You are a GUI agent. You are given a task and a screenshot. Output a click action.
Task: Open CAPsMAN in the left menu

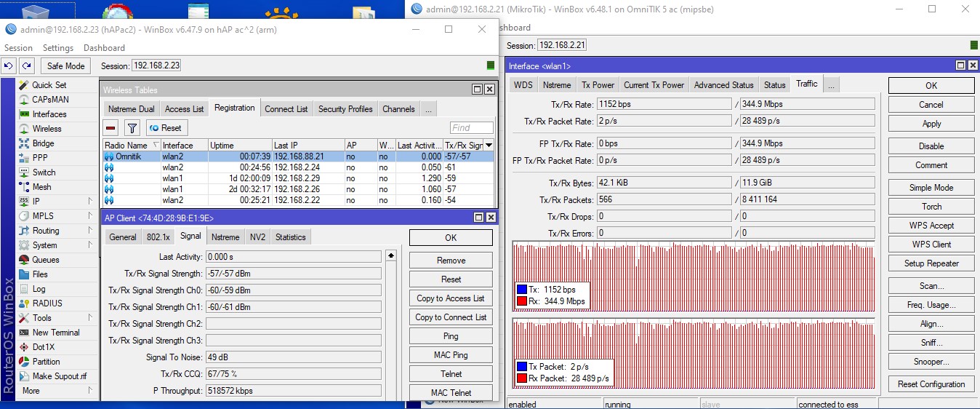coord(50,100)
